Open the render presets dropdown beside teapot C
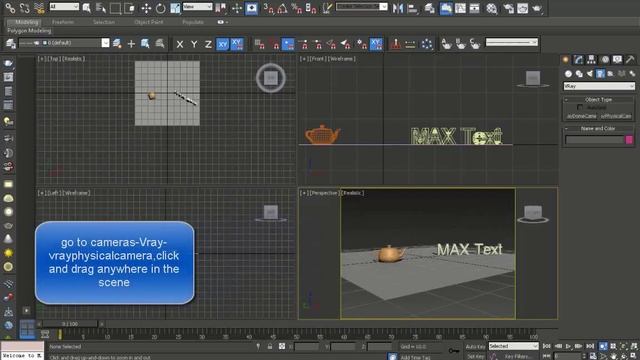 511,42
